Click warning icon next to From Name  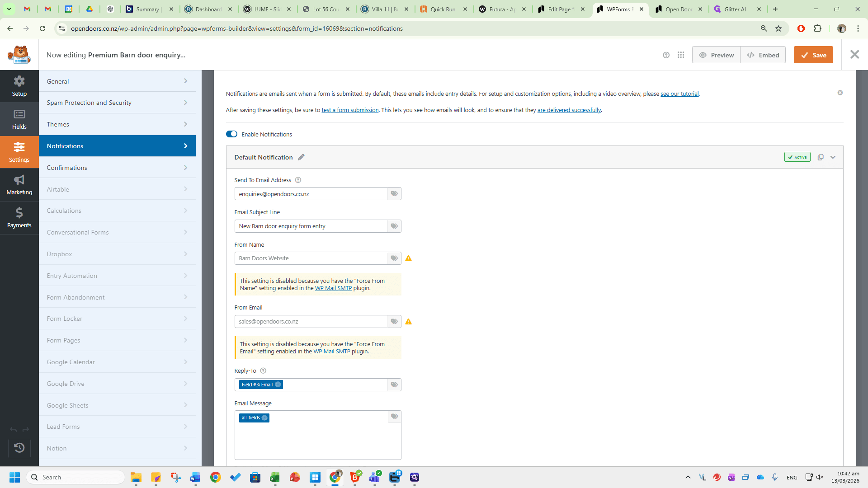408,258
